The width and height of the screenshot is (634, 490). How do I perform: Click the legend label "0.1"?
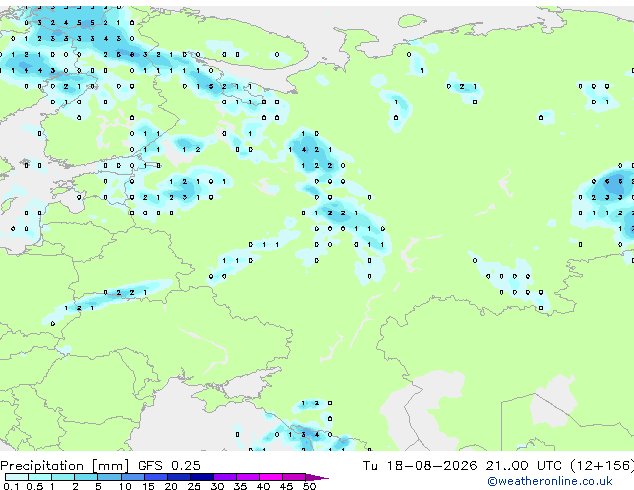(x=12, y=486)
